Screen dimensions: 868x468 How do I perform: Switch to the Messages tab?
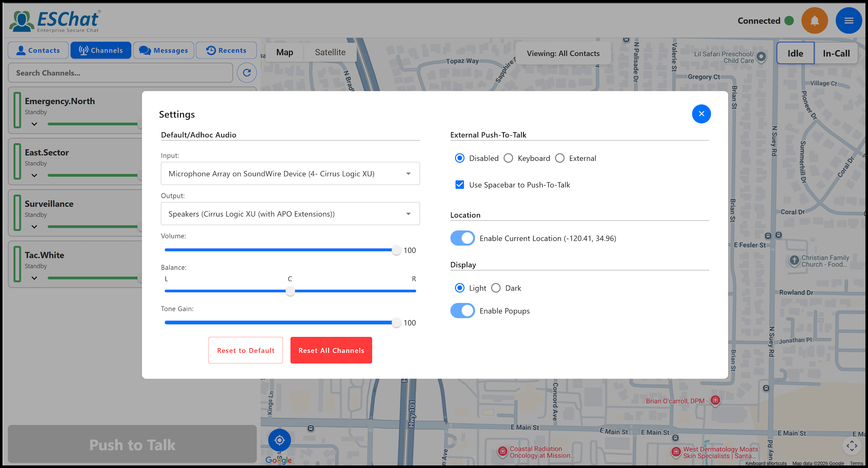point(164,50)
